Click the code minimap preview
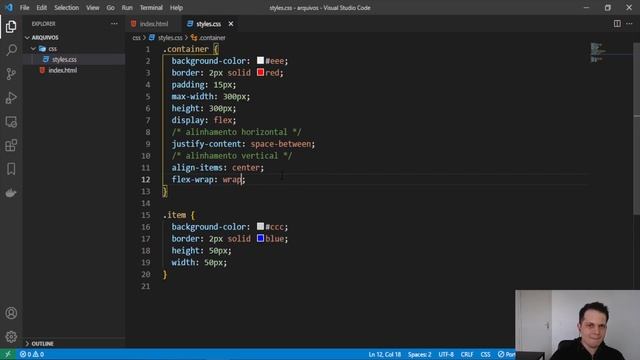The image size is (640, 360). 598,52
